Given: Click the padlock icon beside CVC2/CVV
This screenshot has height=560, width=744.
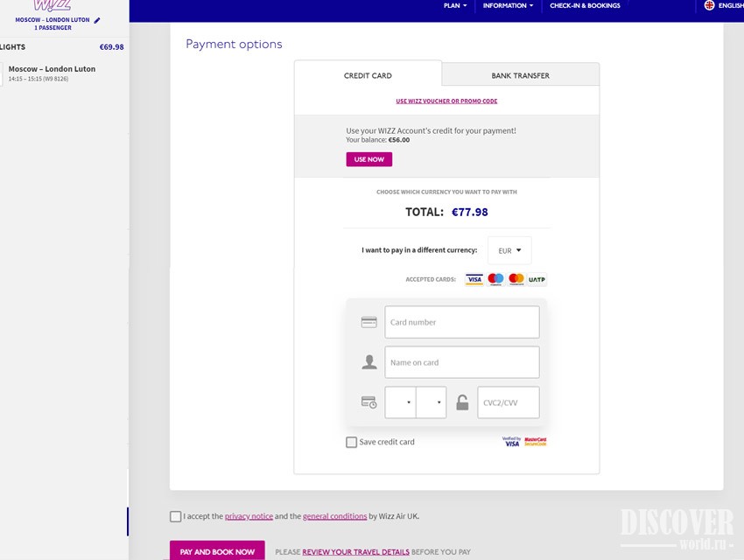Looking at the screenshot, I should click(461, 402).
